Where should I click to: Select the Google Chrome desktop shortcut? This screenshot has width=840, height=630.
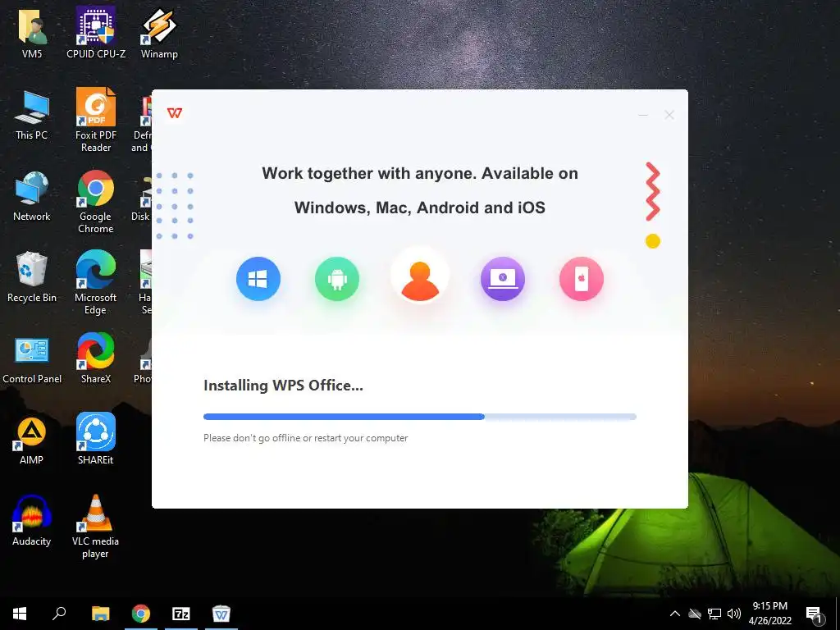(96, 202)
